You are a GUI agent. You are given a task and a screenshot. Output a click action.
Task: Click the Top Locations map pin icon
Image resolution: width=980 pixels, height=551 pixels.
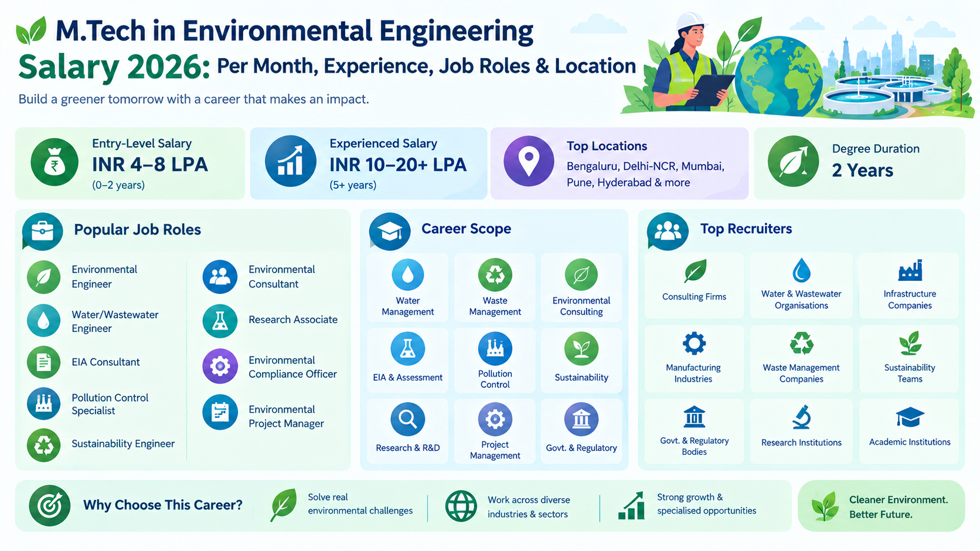(529, 161)
